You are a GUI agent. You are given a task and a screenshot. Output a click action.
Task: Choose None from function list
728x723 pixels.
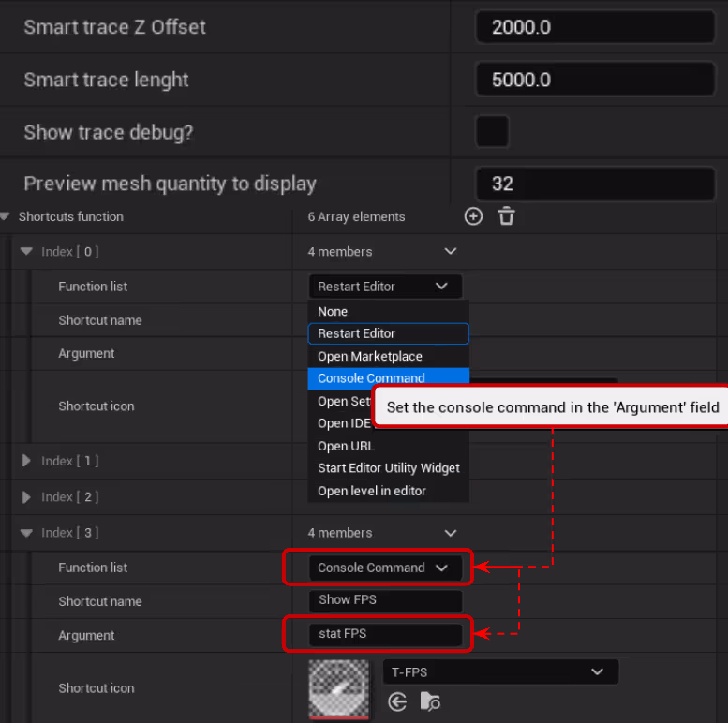click(x=388, y=311)
